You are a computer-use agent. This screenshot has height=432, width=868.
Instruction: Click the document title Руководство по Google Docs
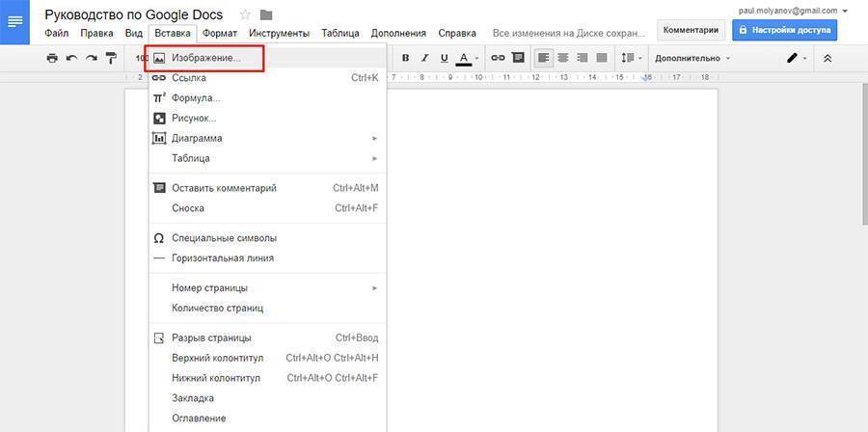(133, 14)
